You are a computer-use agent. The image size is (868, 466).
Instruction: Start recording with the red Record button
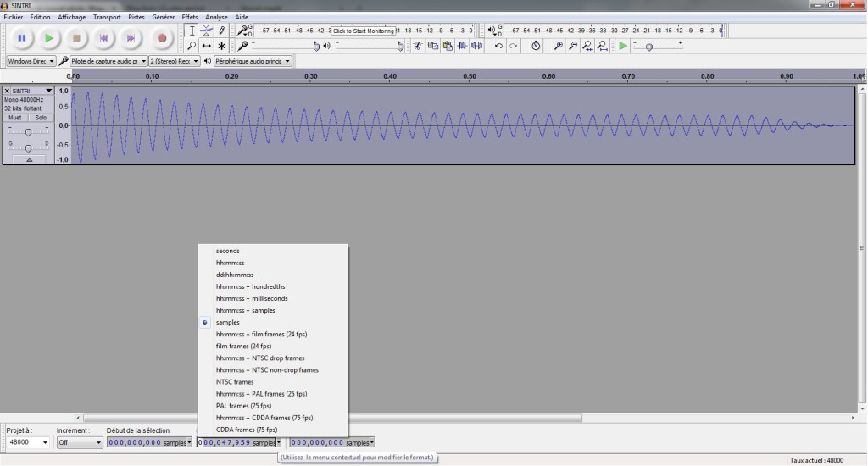162,38
